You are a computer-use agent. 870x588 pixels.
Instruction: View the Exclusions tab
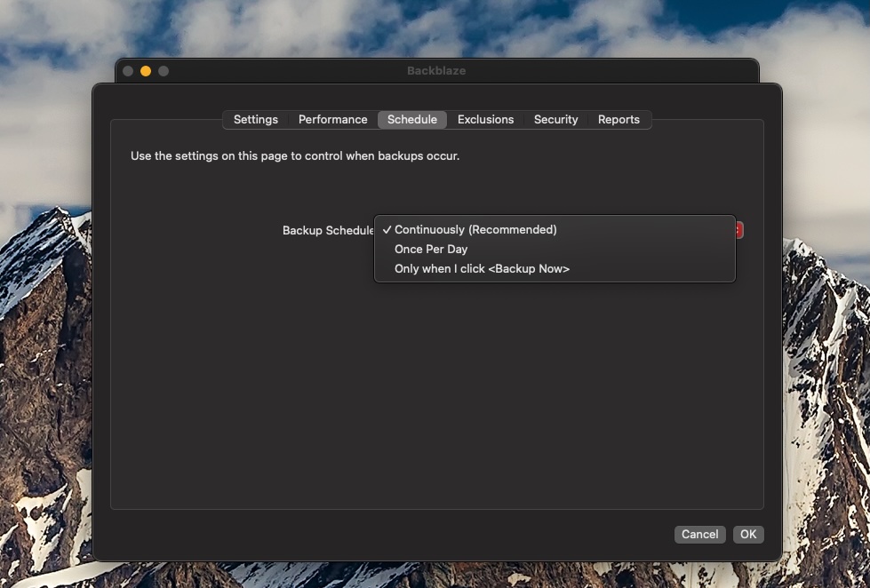click(485, 119)
